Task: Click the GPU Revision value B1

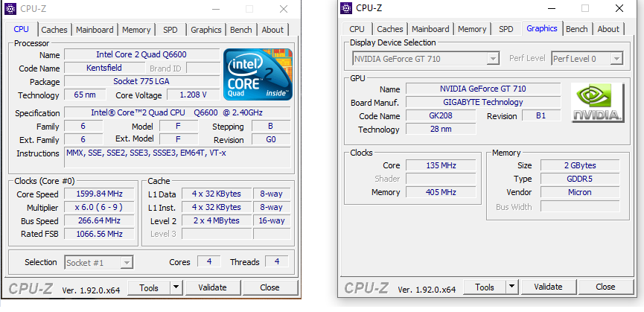Action: click(541, 115)
